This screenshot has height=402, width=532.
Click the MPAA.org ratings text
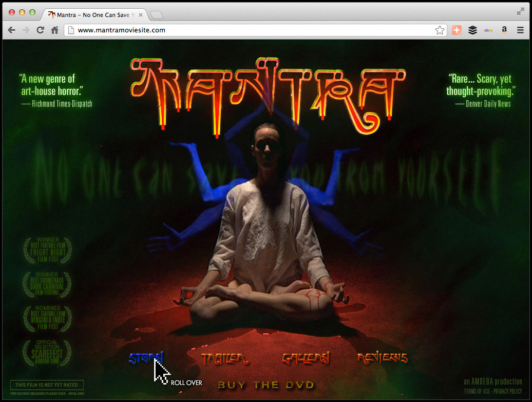point(47,394)
